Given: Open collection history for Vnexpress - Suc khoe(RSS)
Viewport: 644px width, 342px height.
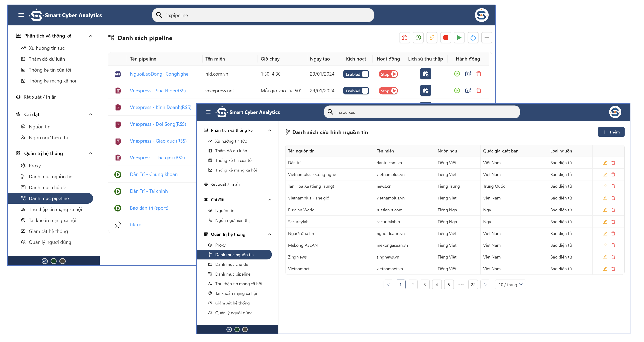Looking at the screenshot, I should [425, 91].
